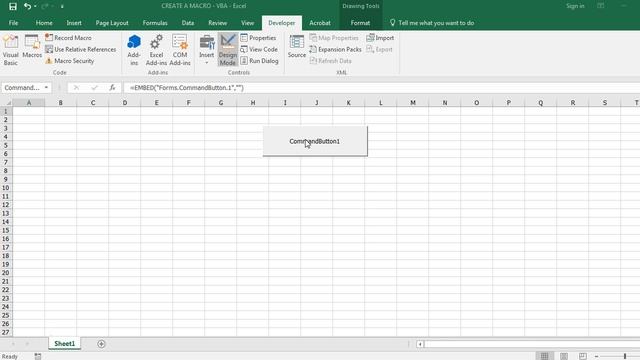Click Import XML data
Screen dimensions: 640x360
point(380,38)
